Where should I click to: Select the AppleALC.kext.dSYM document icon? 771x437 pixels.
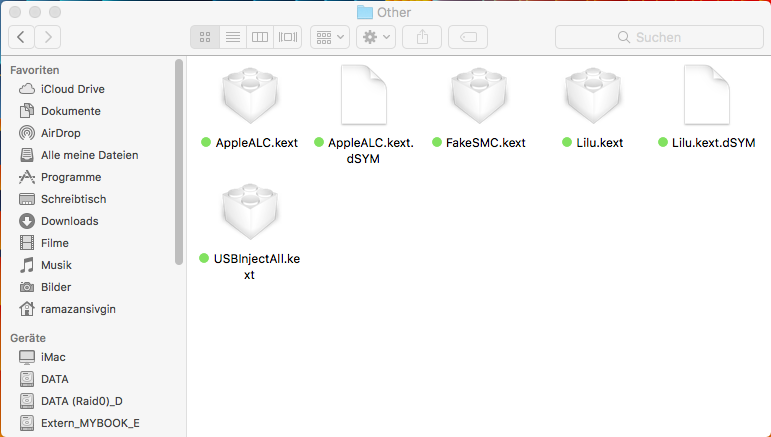[x=364, y=95]
